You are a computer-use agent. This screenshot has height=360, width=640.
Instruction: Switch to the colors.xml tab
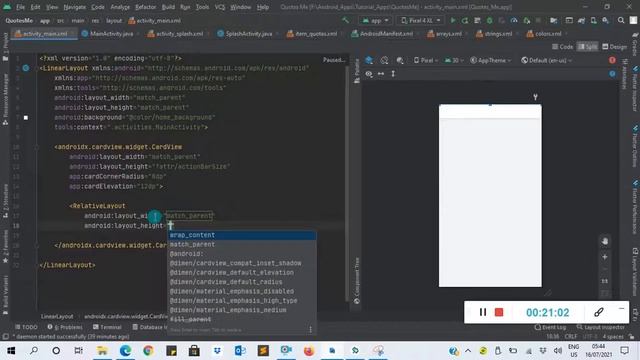click(544, 34)
